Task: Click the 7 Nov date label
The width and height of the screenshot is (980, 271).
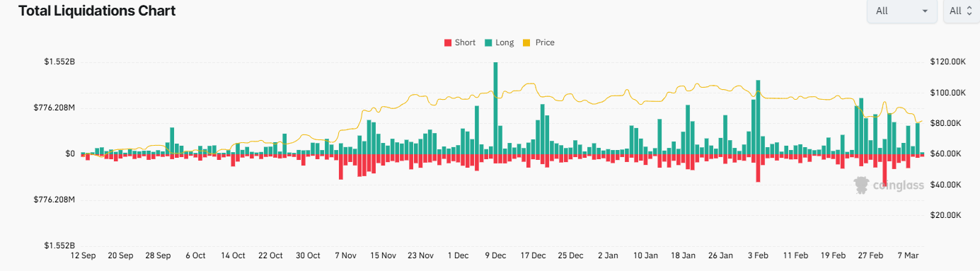Action: pyautogui.click(x=346, y=255)
